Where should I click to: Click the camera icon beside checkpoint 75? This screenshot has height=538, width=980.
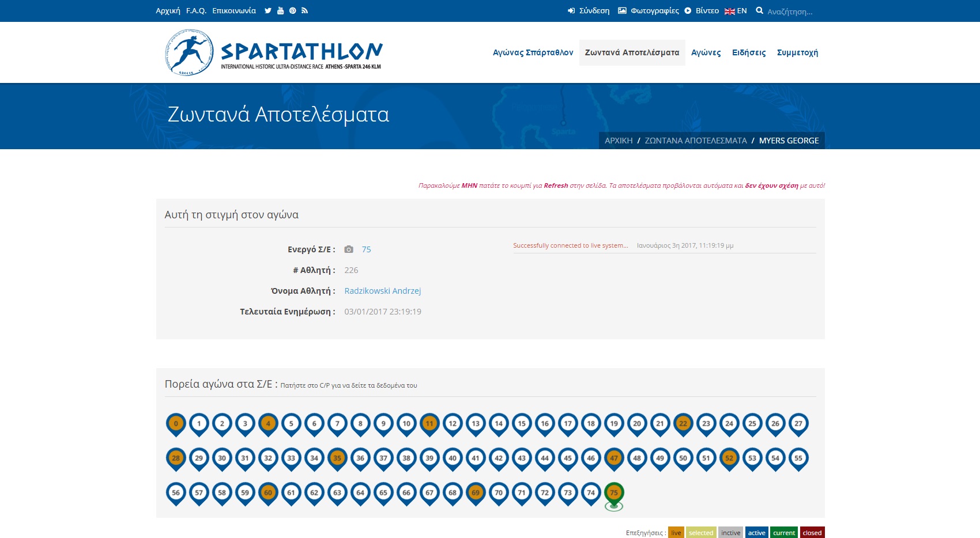coord(349,249)
